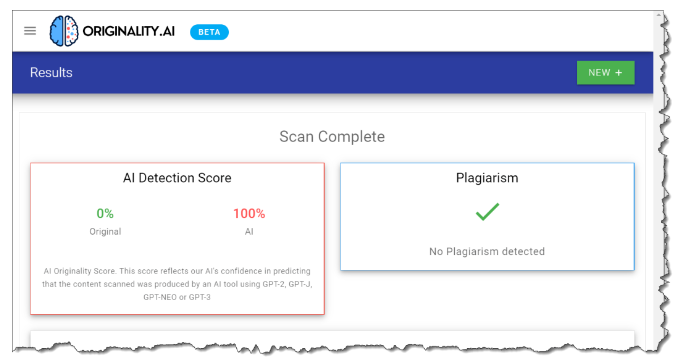
Task: Click the Originality.AI brain logo
Action: click(64, 31)
